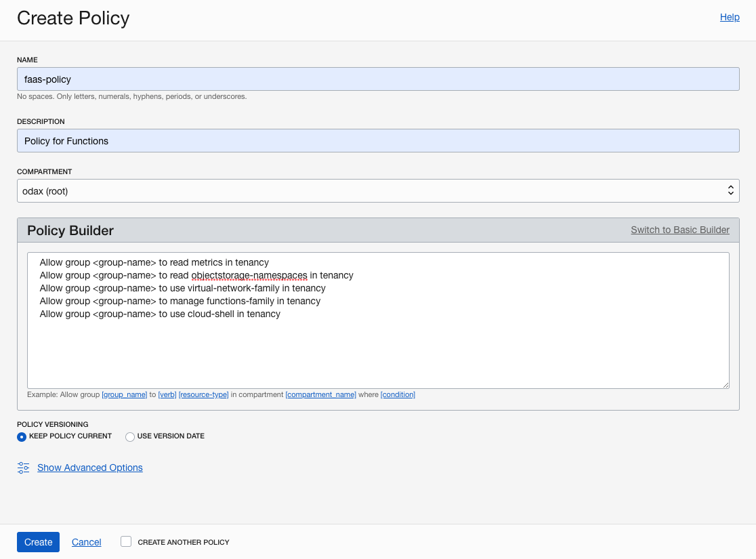The image size is (756, 559).
Task: Click the faas-policy name field
Action: [x=377, y=79]
